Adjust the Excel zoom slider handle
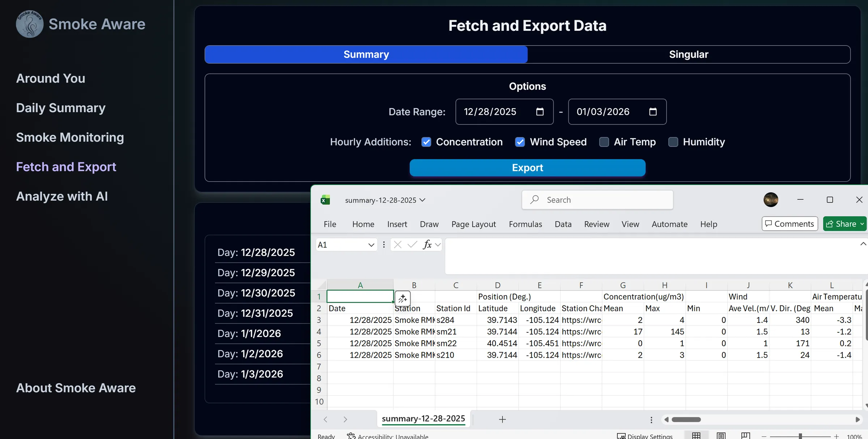This screenshot has width=868, height=439. [800, 436]
